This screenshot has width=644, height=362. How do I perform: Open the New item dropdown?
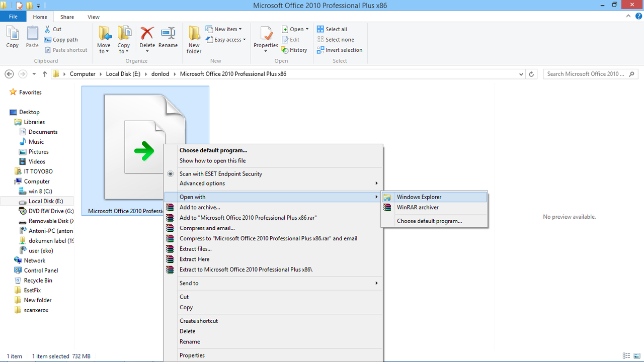click(224, 29)
